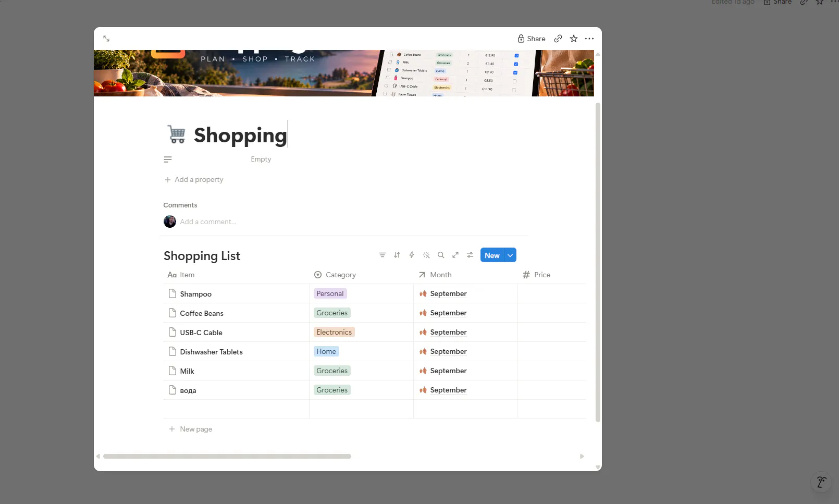This screenshot has height=504, width=839.
Task: Click the Shopping List database title
Action: (x=202, y=256)
